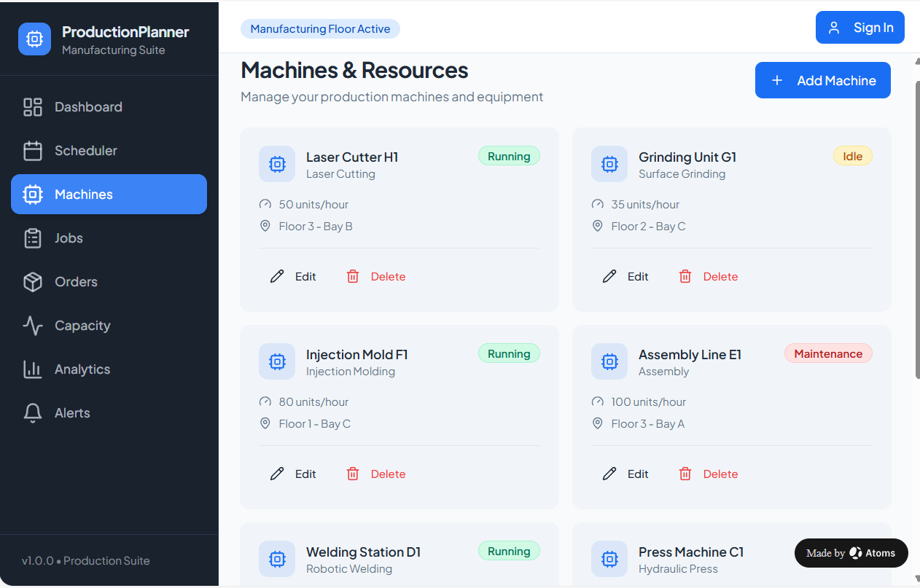This screenshot has height=588, width=920.
Task: Click the Idle badge on Grinding Unit G1
Action: click(853, 156)
